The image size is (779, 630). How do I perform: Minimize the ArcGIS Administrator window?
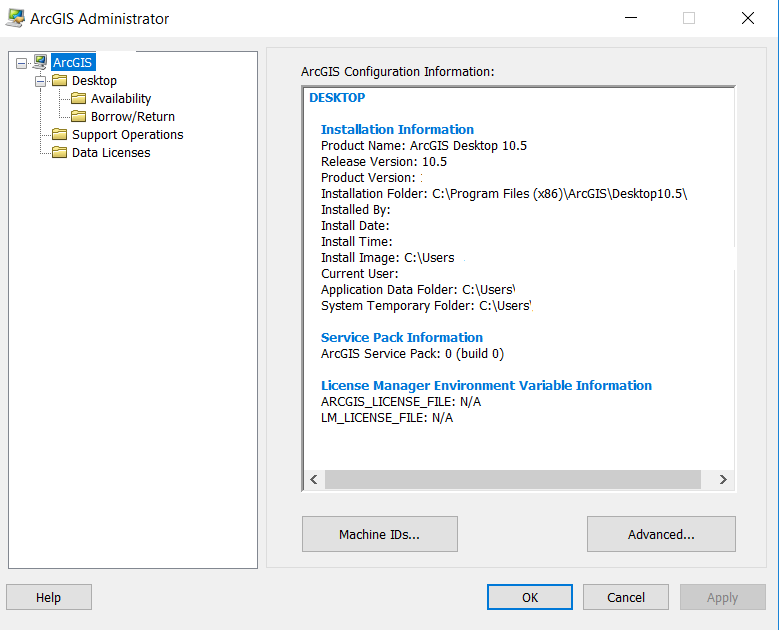(631, 18)
